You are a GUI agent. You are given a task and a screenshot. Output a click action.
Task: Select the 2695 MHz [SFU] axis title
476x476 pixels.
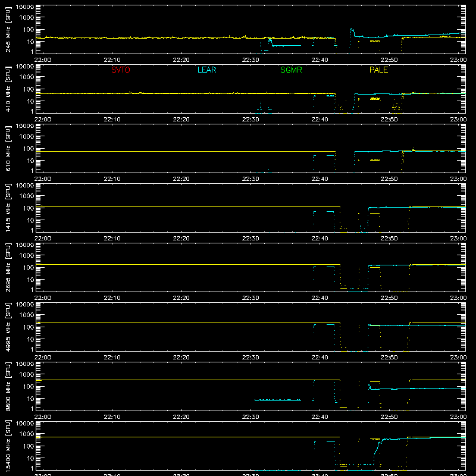pos(8,268)
